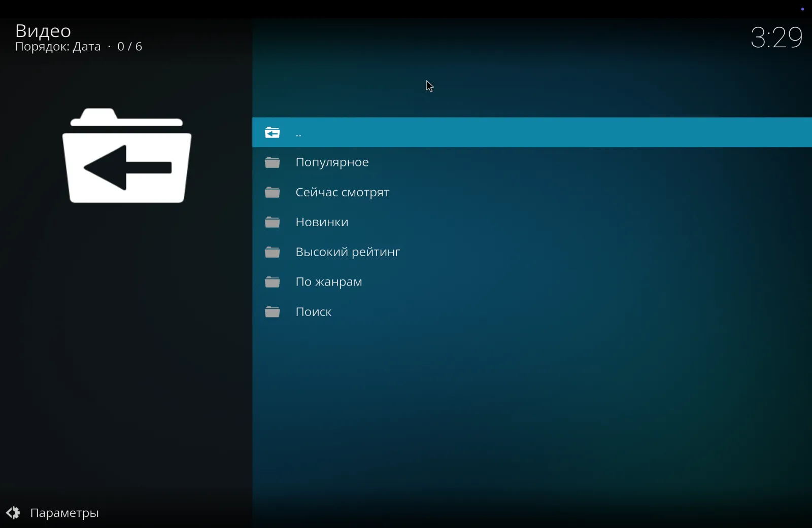Browse the По жанрам entry
This screenshot has width=812, height=528.
(x=532, y=282)
